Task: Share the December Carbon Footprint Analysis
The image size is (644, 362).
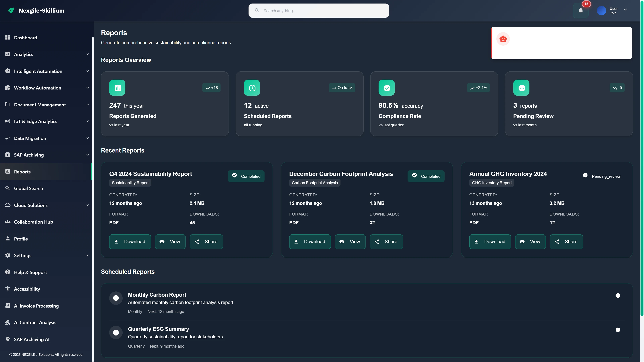Action: 386,242
